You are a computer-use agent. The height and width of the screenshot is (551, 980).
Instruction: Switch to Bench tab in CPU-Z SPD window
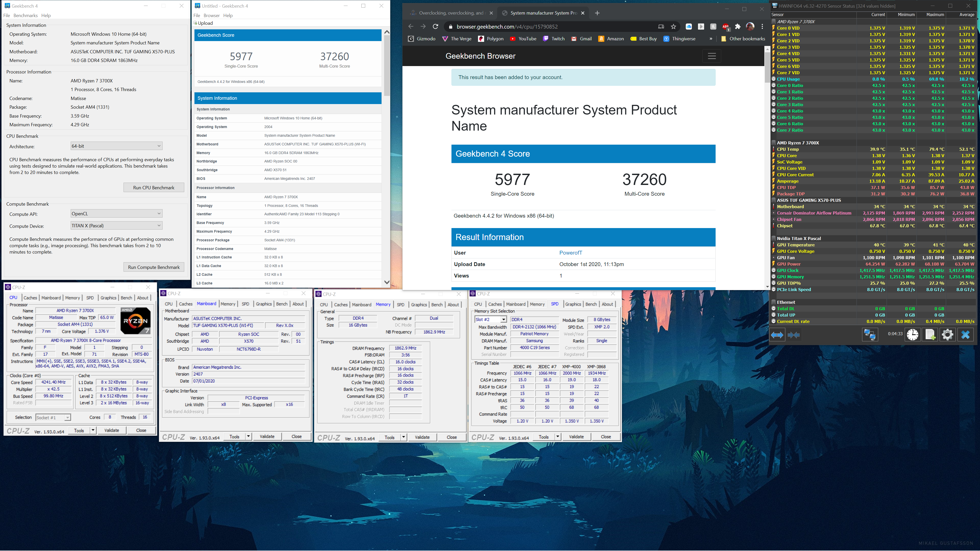pyautogui.click(x=591, y=304)
